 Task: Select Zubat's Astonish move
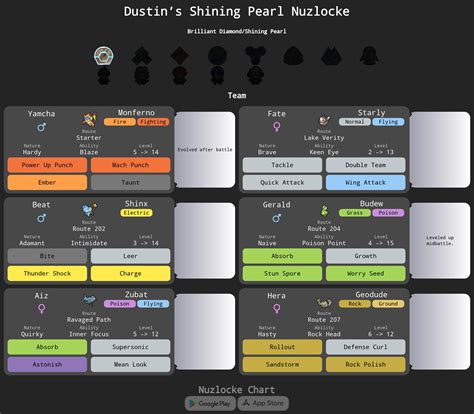click(47, 365)
